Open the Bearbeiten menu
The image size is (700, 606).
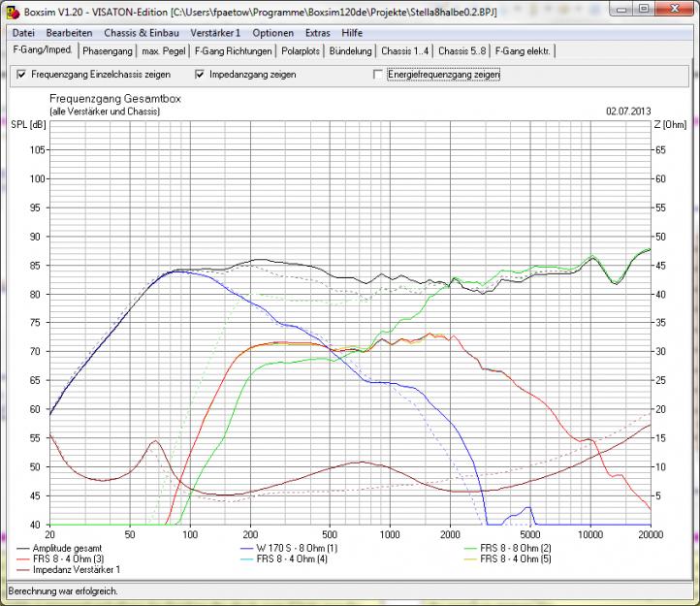(69, 33)
